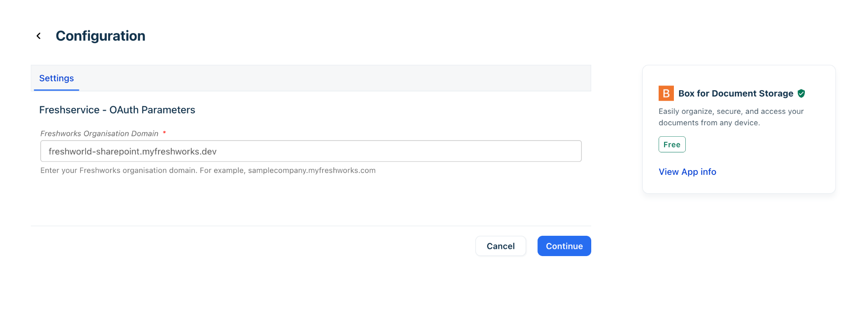Focus the Freshworks Organisation Domain input field

tap(311, 151)
